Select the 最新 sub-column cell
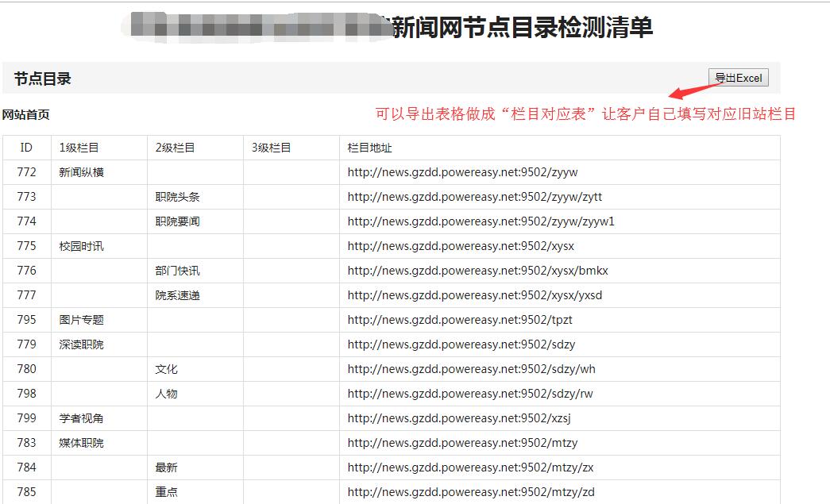Image resolution: width=830 pixels, height=504 pixels. (x=166, y=467)
